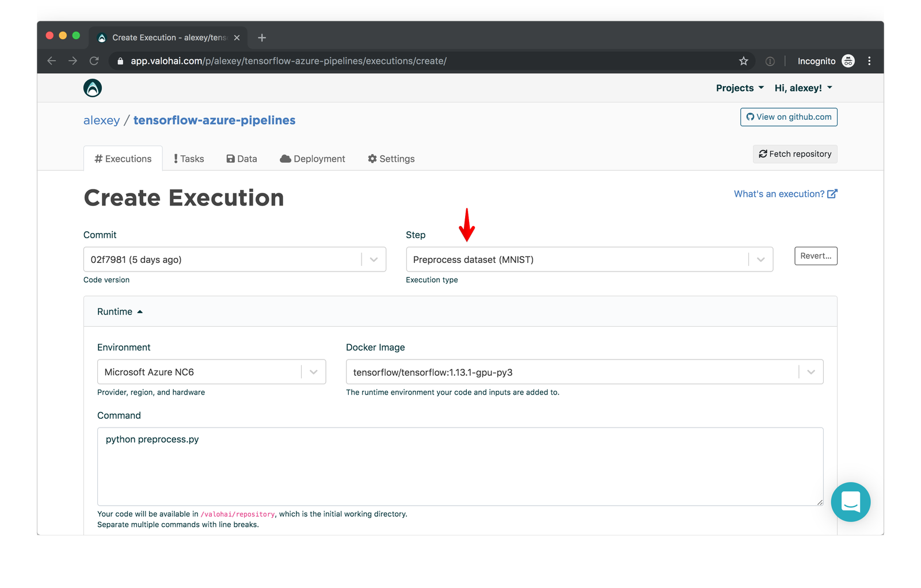Open a new browser tab
921x588 pixels.
262,37
